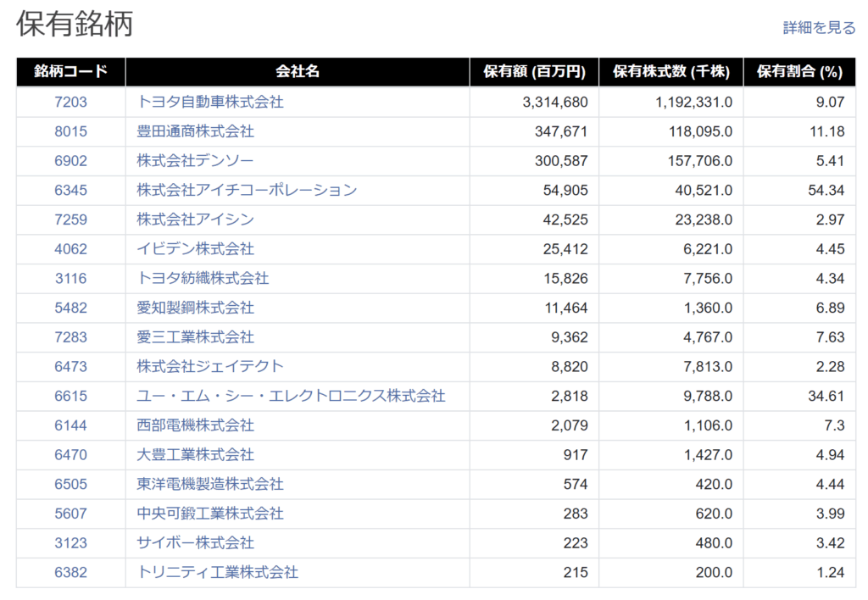Open 株式会社アイチコーポレーション link

coord(247,190)
